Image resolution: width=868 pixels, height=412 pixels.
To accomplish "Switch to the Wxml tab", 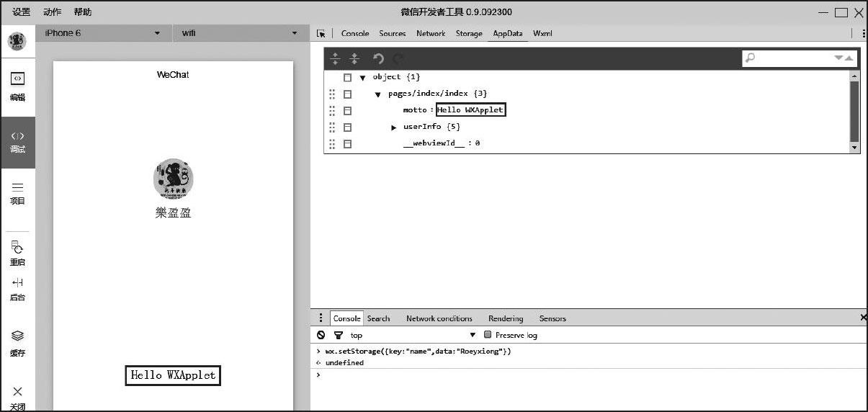I will [x=542, y=33].
